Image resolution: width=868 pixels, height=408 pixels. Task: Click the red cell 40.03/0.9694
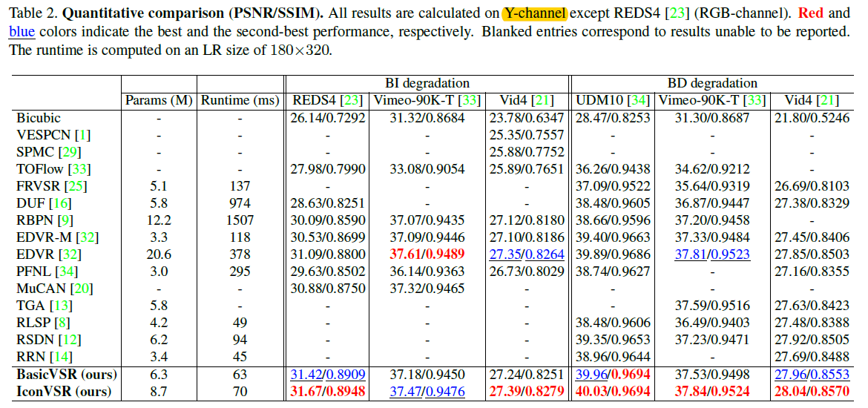613,392
